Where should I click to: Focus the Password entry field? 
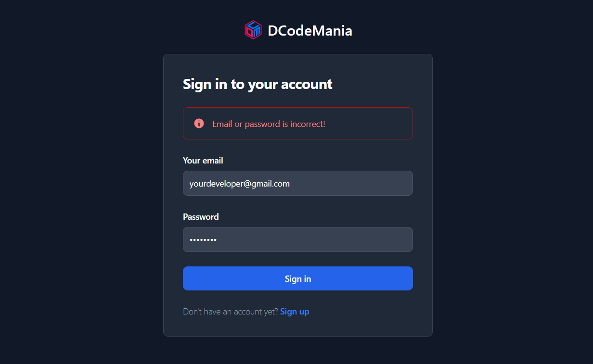tap(297, 239)
